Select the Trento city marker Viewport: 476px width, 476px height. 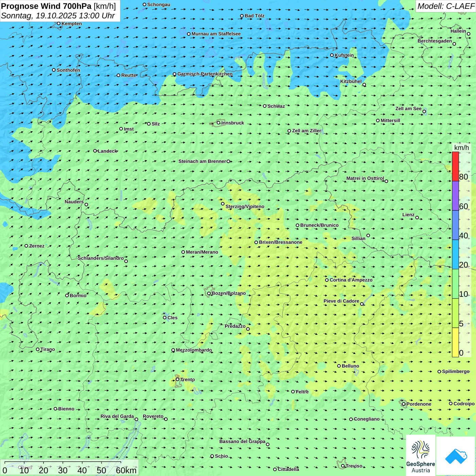[x=177, y=379]
